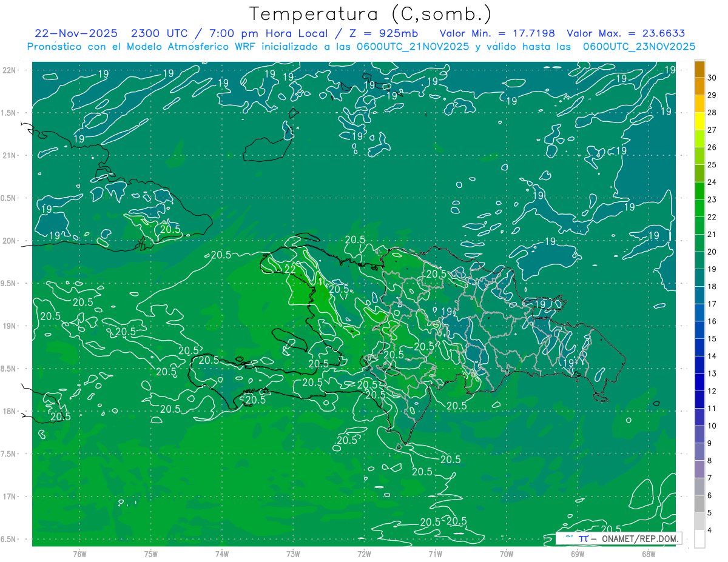Click the purple color scale segment between 7 and 8
The image size is (728, 562).
699,469
